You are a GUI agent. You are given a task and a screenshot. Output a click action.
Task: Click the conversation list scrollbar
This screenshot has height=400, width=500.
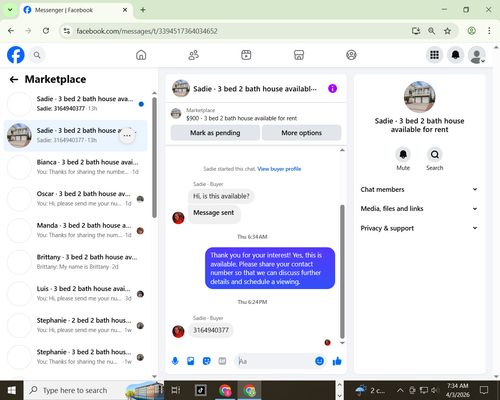point(154,158)
